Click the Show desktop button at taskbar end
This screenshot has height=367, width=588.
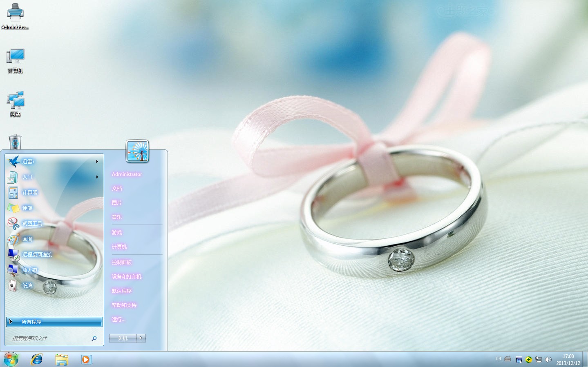tap(585, 359)
